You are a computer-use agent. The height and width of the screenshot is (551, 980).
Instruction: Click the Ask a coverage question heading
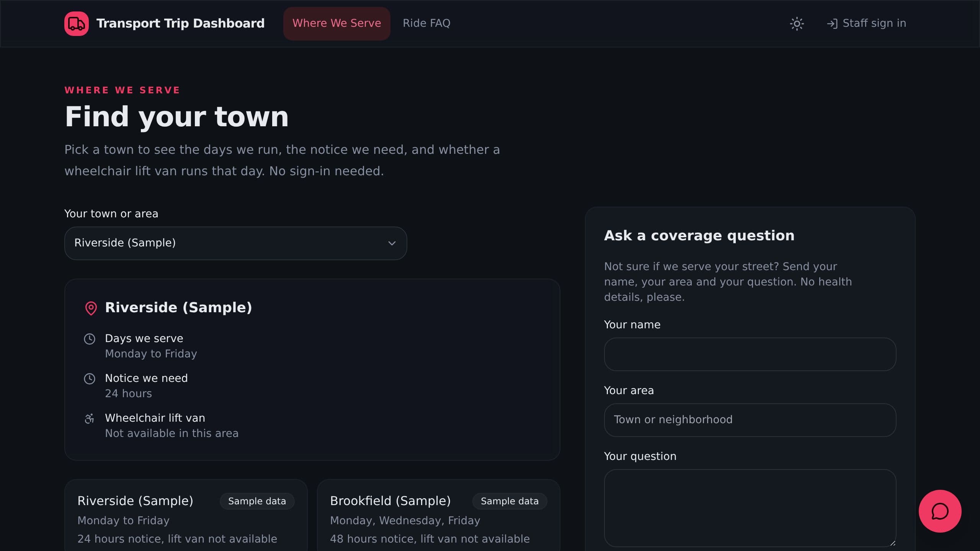coord(699,236)
